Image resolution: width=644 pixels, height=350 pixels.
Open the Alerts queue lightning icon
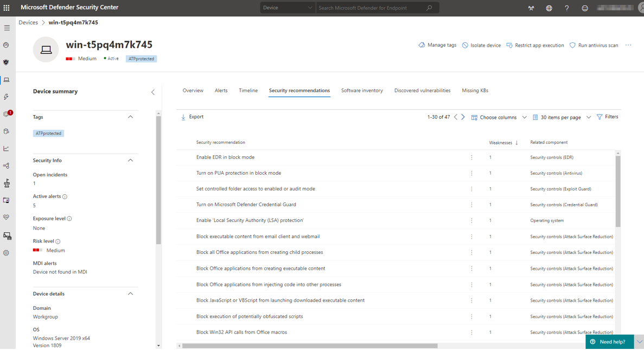[6, 96]
